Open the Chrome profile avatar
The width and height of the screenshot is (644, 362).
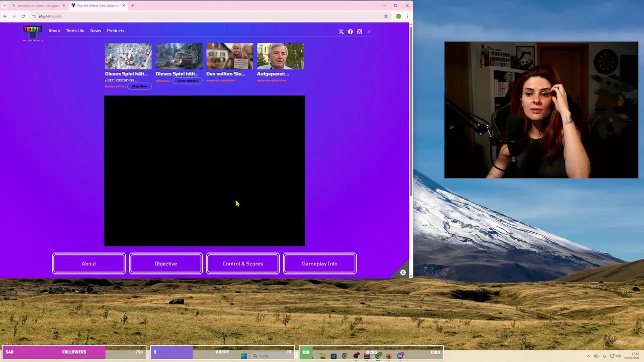398,16
